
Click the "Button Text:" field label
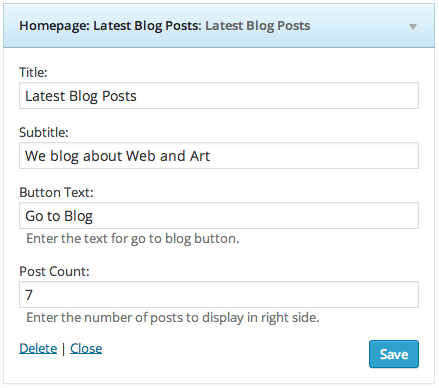click(x=56, y=192)
